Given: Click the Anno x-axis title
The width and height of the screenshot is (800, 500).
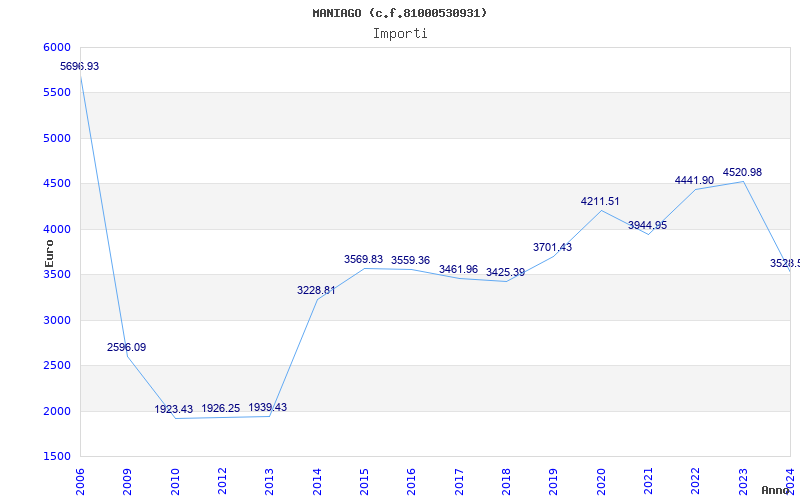Looking at the screenshot, I should point(776,490).
